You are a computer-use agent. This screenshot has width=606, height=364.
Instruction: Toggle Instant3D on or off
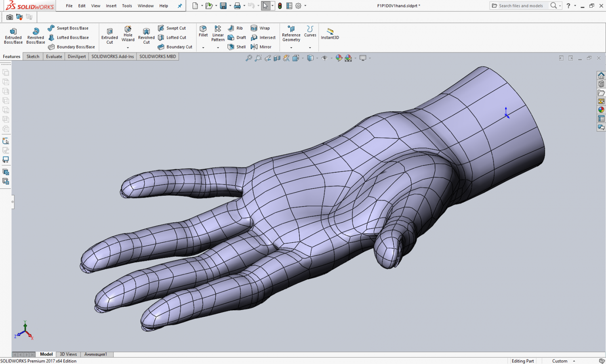[330, 34]
